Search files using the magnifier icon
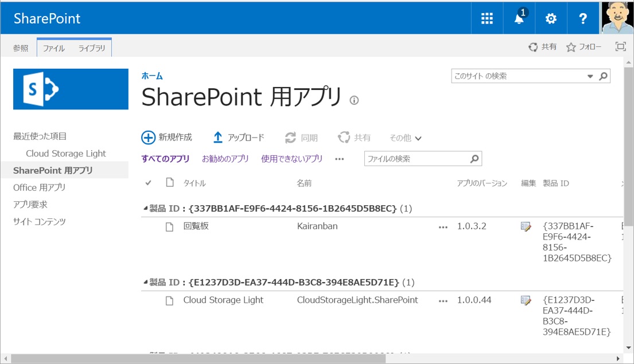634x364 pixels. 473,158
